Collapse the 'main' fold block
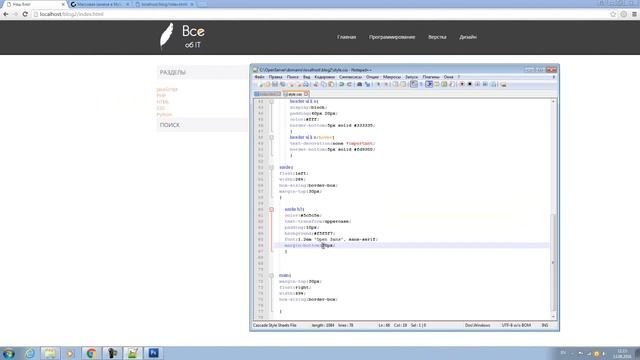Screen dimensions: 640x360 coord(271,276)
